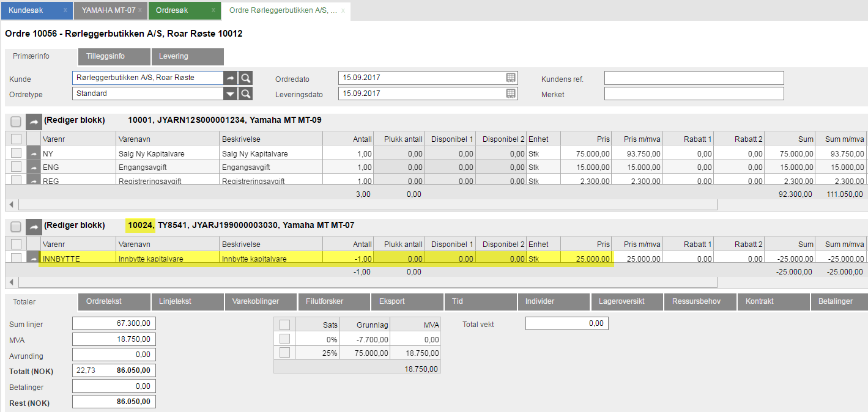This screenshot has width=868, height=412.
Task: Click the Total vekt field
Action: coord(567,323)
